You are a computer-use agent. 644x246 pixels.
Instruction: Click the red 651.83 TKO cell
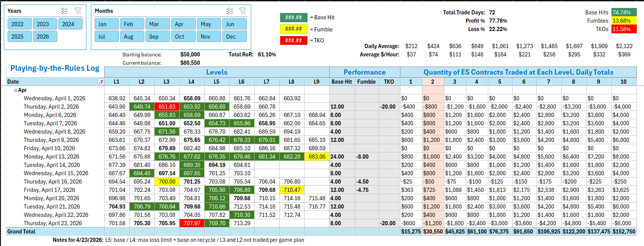point(167,107)
